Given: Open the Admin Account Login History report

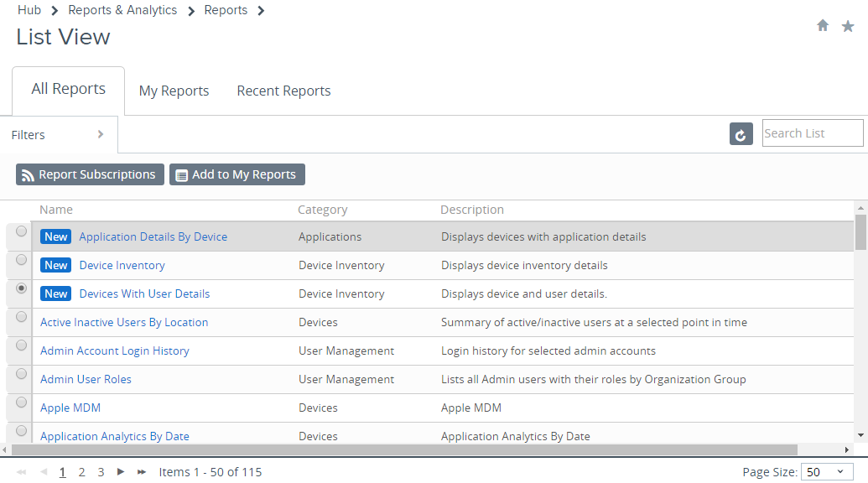Looking at the screenshot, I should [x=115, y=351].
